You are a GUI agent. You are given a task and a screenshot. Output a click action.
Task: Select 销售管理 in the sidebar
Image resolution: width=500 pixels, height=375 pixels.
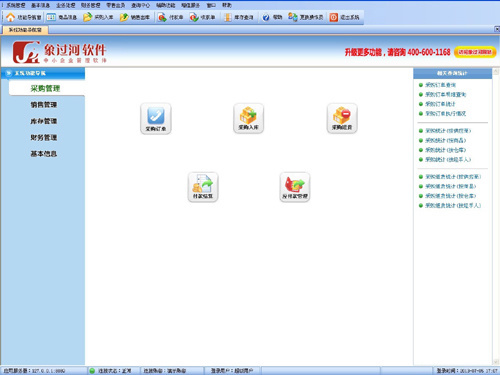coord(44,105)
